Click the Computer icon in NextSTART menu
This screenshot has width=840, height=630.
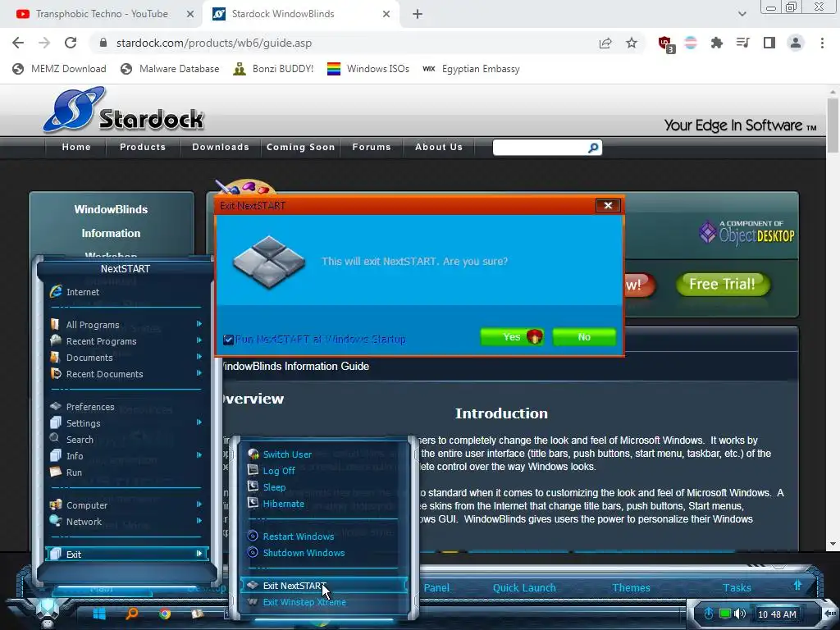tap(55, 504)
